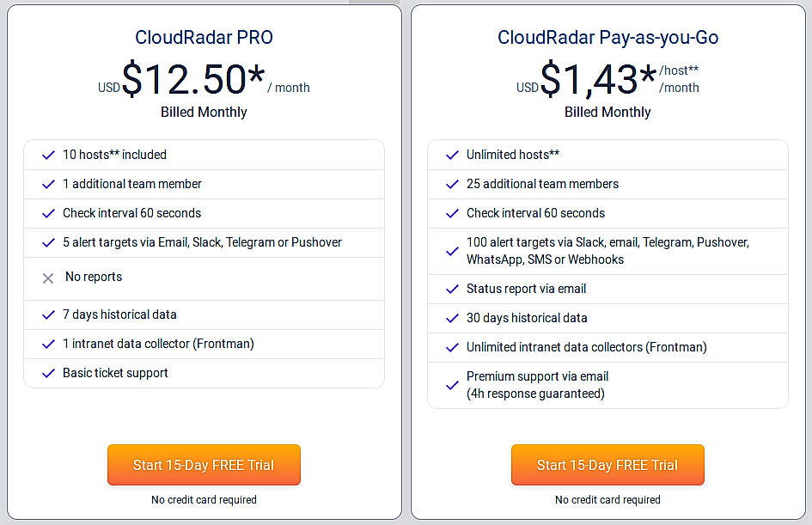Viewport: 812px width, 525px height.
Task: Click the checkmark beside '25 additional team members'
Action: (452, 185)
